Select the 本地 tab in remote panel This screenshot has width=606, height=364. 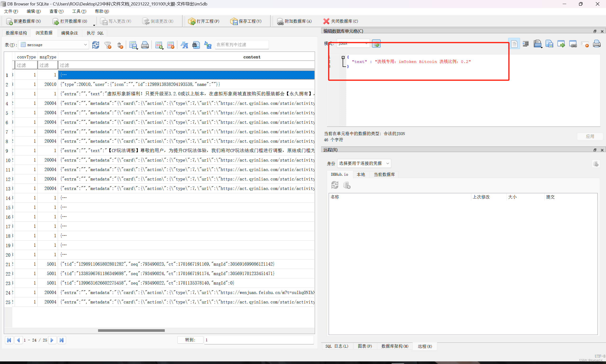[x=361, y=174]
